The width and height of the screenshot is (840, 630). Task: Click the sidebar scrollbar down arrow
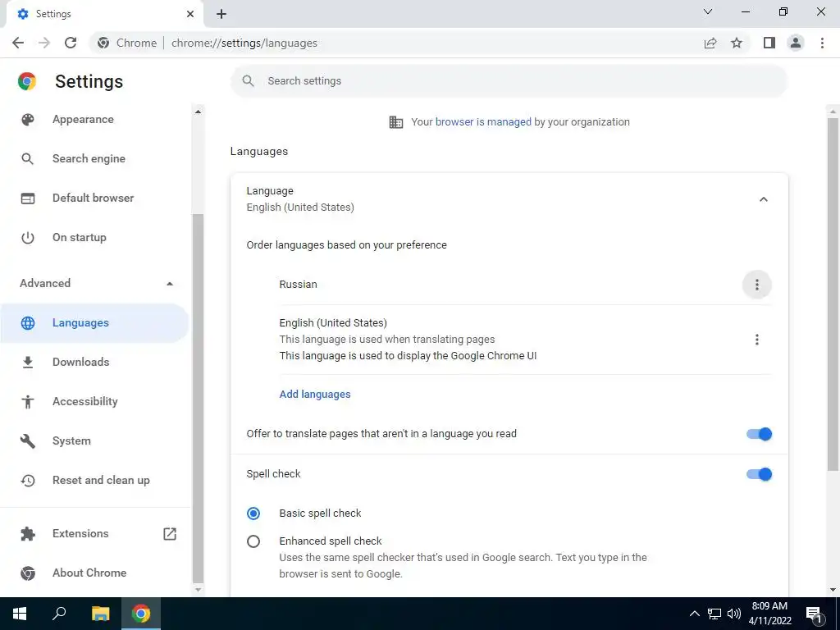pyautogui.click(x=198, y=589)
